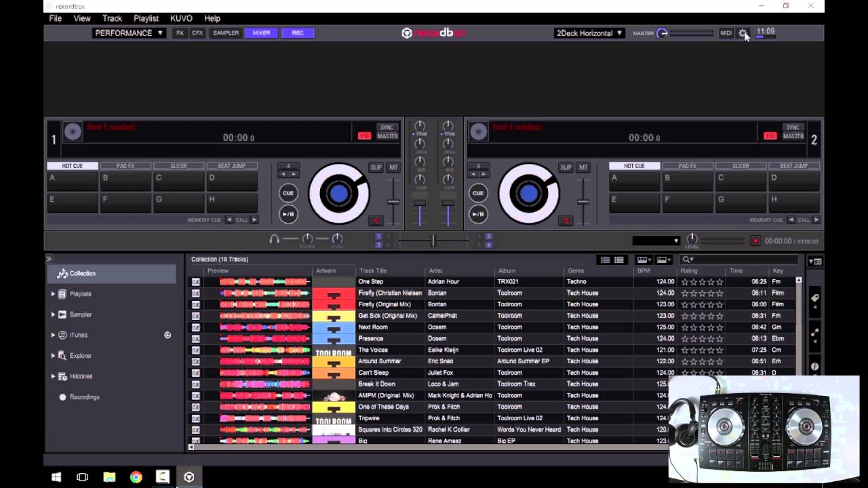Open the related tracks side panel icon
Screen dimensions: 868x488
point(814,333)
